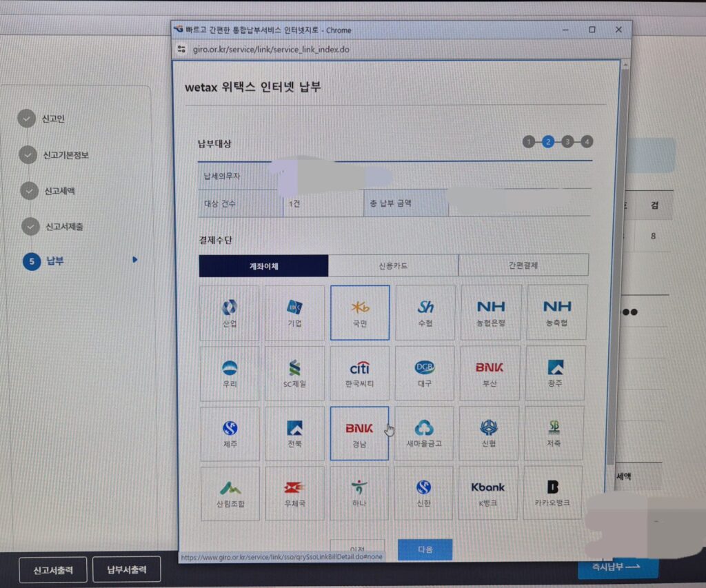Click the 납부대상 heading
The width and height of the screenshot is (706, 588).
coord(214,144)
